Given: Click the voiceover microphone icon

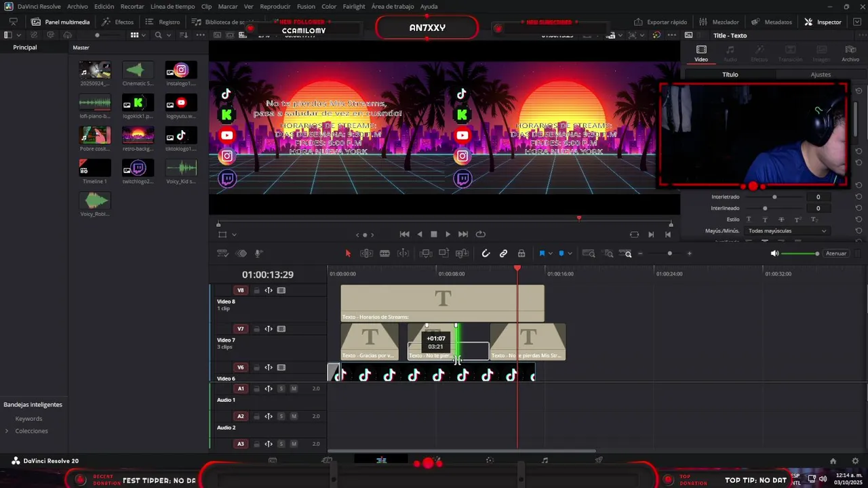Looking at the screenshot, I should pos(259,253).
